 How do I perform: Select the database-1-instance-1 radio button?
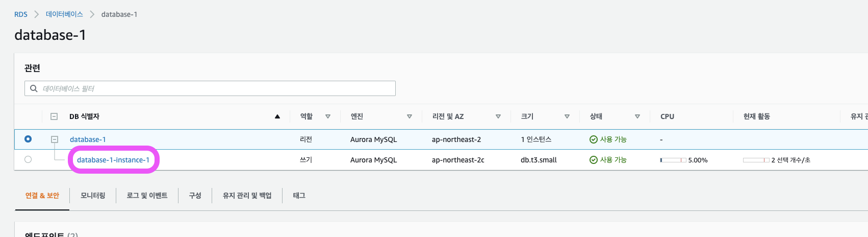[x=28, y=159]
